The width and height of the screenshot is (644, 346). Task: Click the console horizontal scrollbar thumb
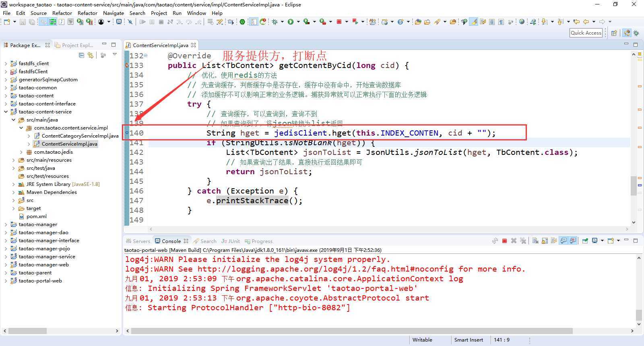click(x=352, y=331)
